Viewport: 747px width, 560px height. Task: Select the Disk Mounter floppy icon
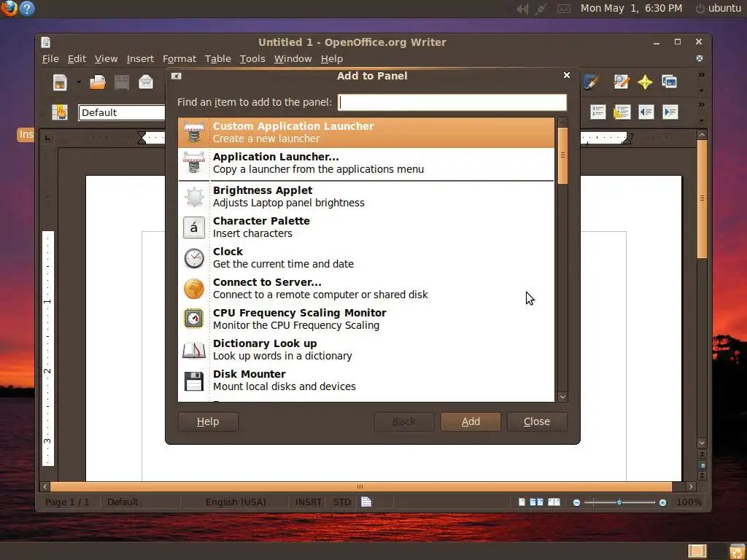(x=194, y=381)
